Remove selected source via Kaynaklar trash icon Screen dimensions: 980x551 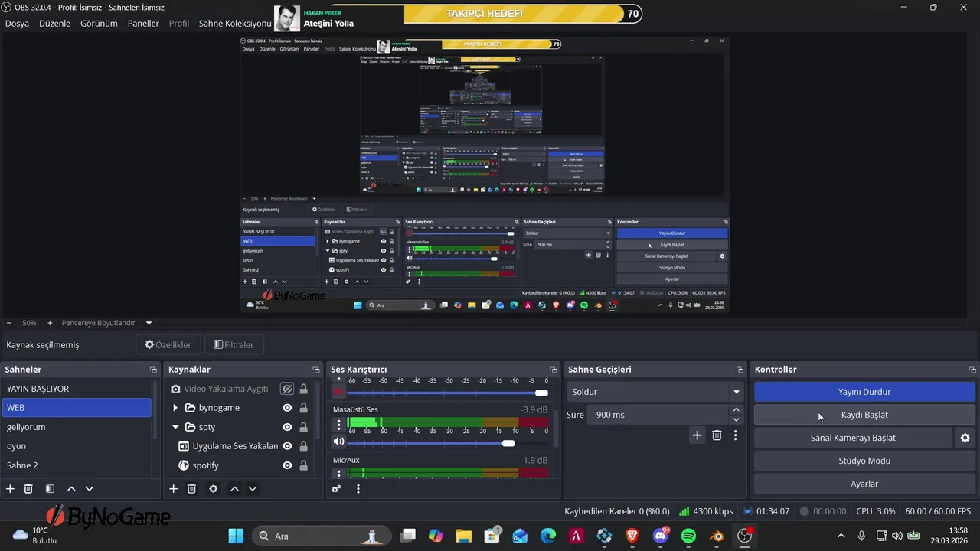[x=191, y=488]
